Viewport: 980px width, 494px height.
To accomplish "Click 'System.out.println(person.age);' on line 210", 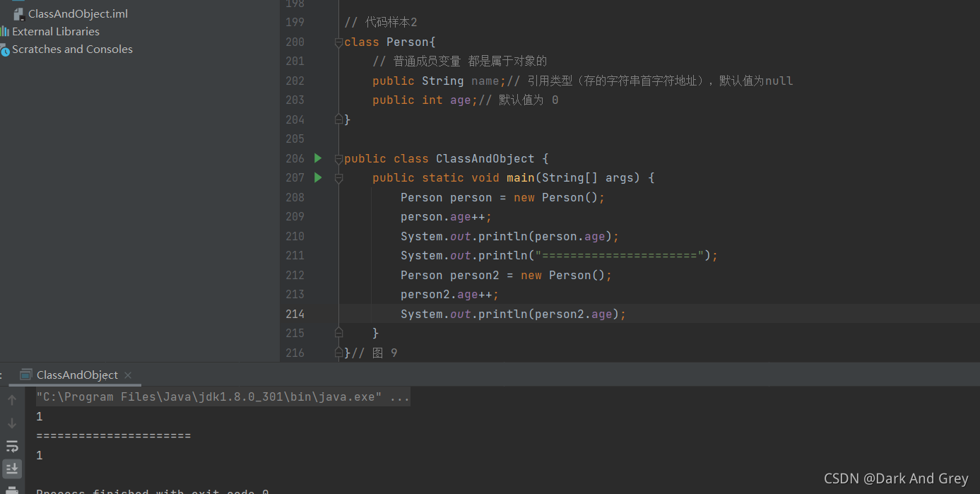I will point(510,237).
